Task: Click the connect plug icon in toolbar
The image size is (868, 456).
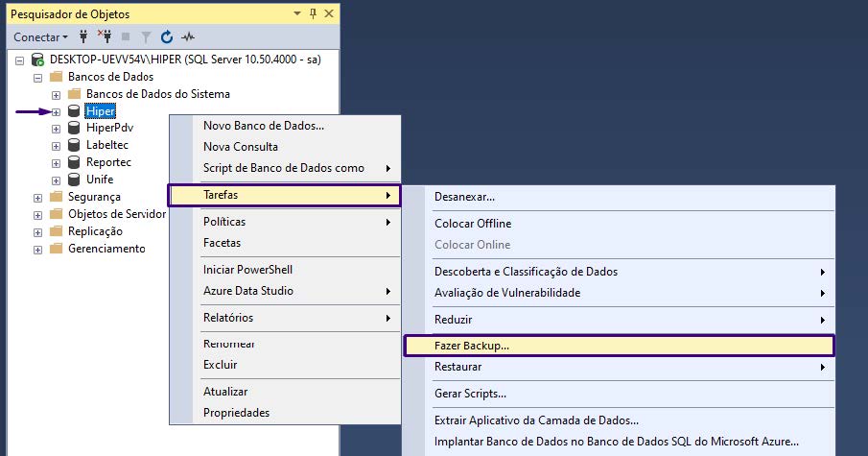Action: point(83,36)
